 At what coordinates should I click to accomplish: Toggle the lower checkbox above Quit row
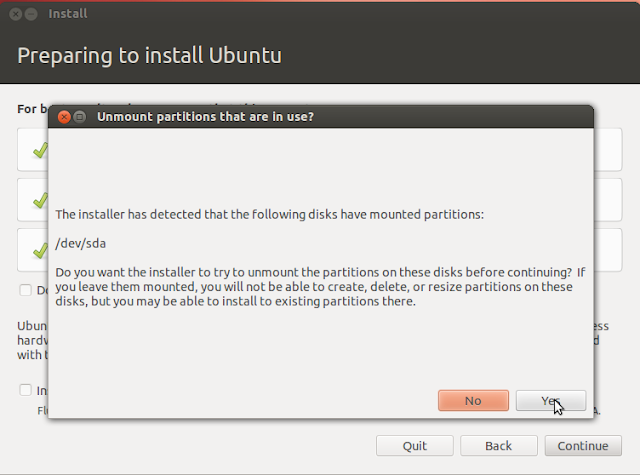tap(25, 390)
